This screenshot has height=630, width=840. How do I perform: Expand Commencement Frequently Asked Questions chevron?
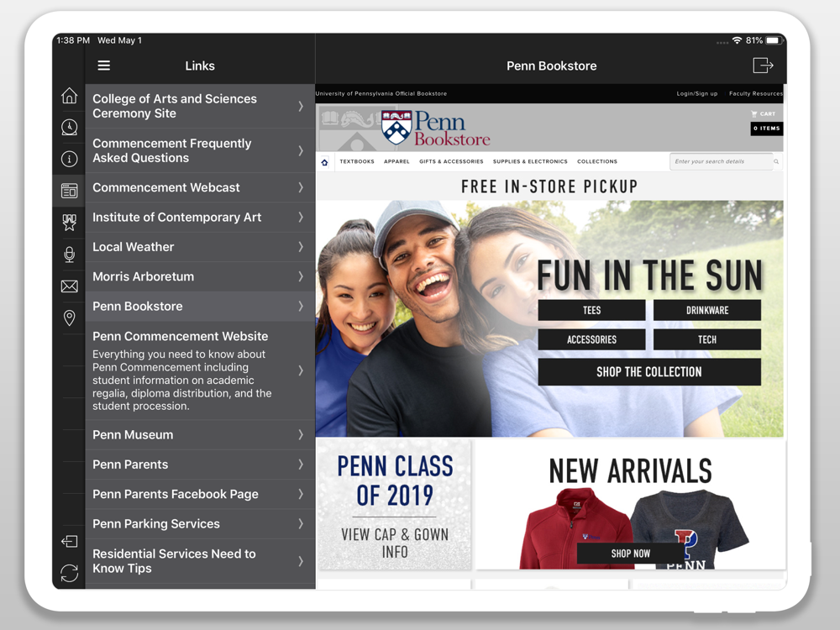pos(301,150)
